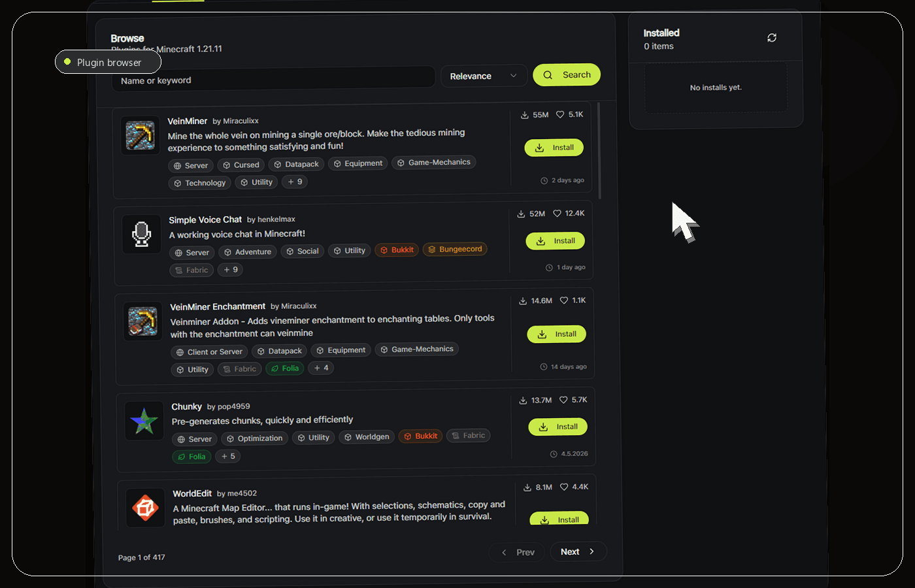Click the Bungeecord tag

click(x=455, y=250)
